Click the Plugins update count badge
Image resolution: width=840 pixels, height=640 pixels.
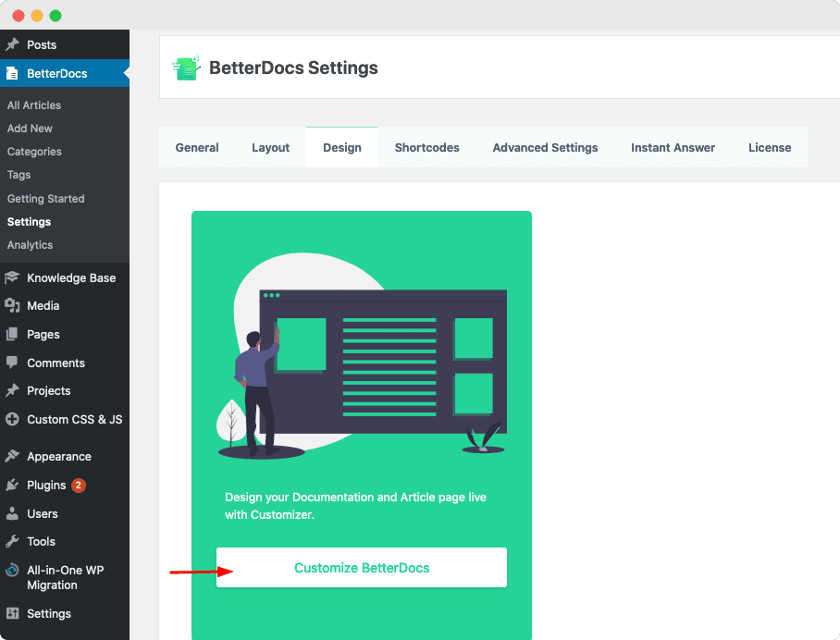click(x=79, y=486)
